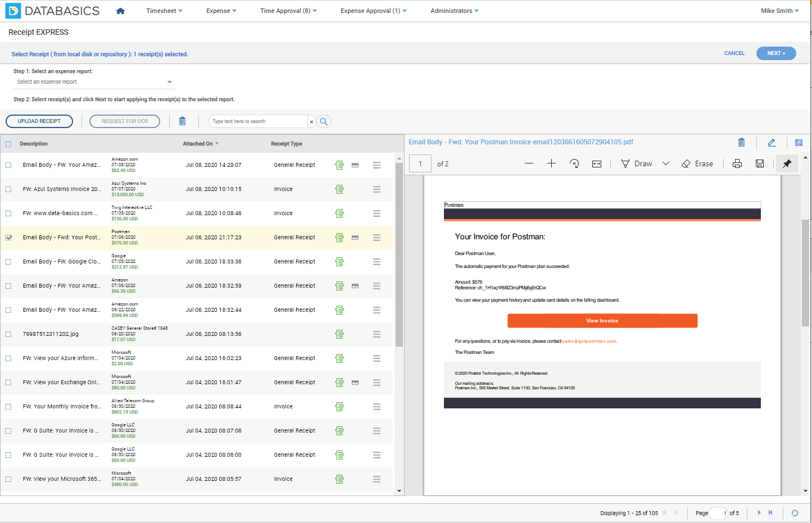Viewport: 812px width, 523px height.
Task: Edit the receipt with pencil icon
Action: 772,143
